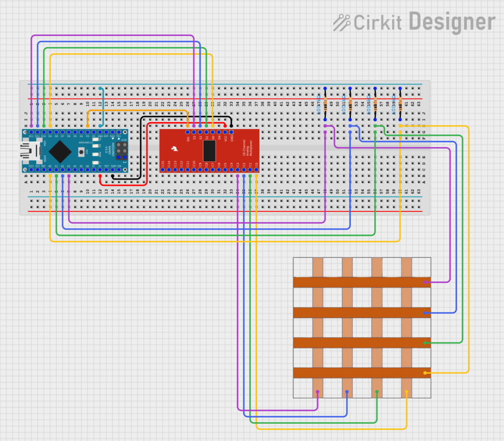Select the Arduino's black diamond microcontroller chip
Image resolution: width=504 pixels, height=441 pixels.
60,151
